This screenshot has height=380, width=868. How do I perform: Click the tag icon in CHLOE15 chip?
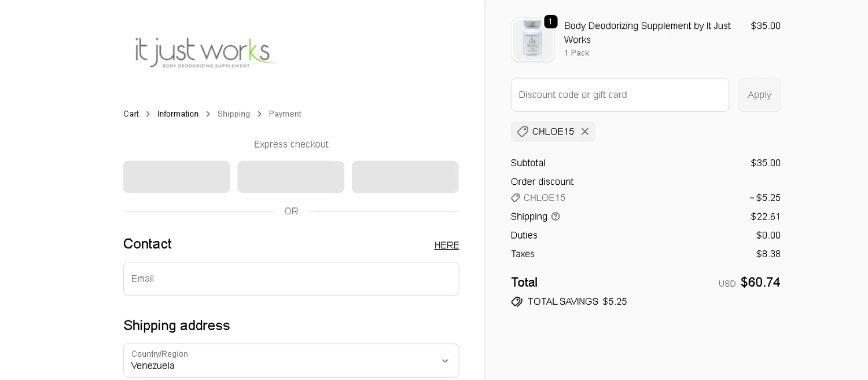523,131
